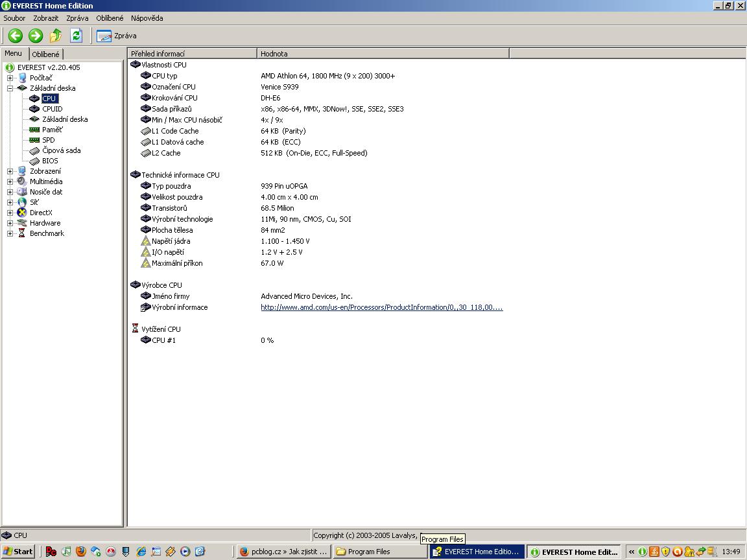
Task: Select the SPD tree item
Action: click(x=48, y=140)
